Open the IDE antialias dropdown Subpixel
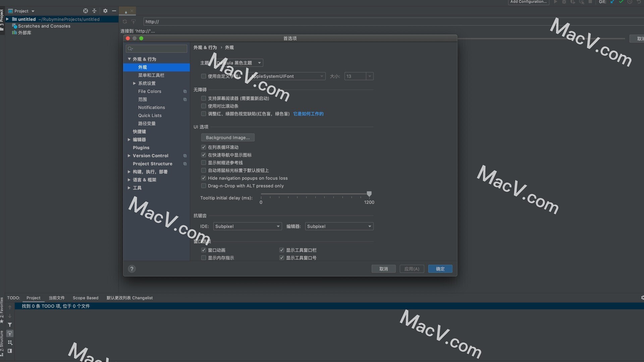Screen dimensions: 644x362 tap(246, 226)
